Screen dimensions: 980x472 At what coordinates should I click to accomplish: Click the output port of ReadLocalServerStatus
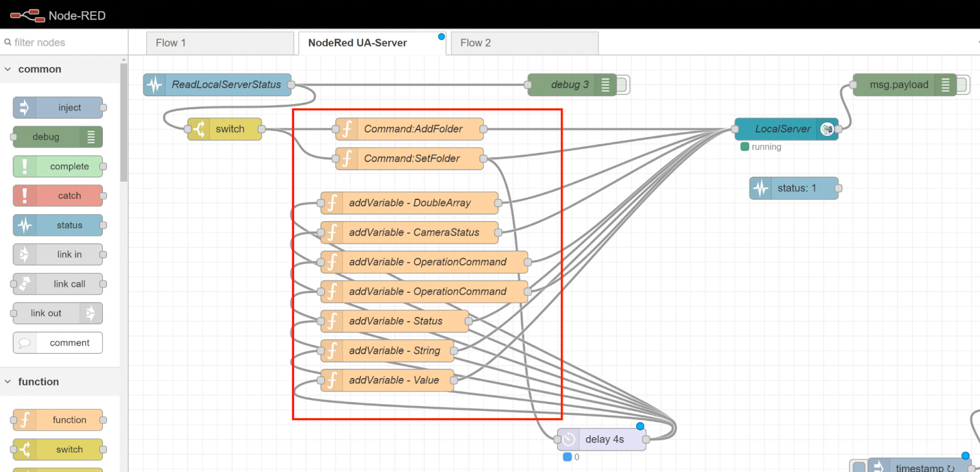[x=291, y=85]
